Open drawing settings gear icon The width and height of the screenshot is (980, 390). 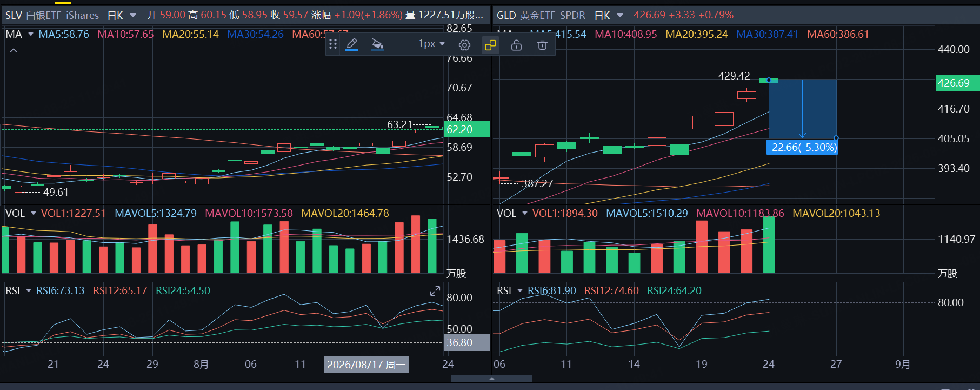[x=464, y=45]
